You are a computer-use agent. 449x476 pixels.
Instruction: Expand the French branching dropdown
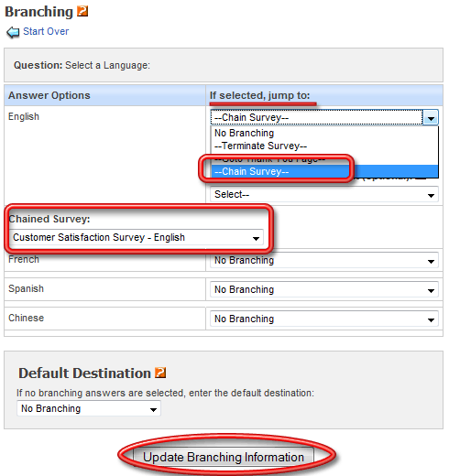click(x=324, y=260)
